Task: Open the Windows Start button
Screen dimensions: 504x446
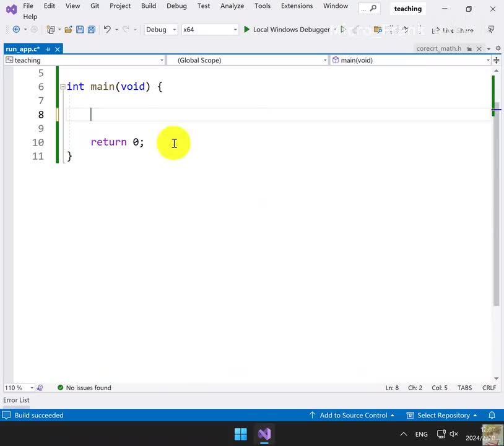Action: (x=241, y=434)
